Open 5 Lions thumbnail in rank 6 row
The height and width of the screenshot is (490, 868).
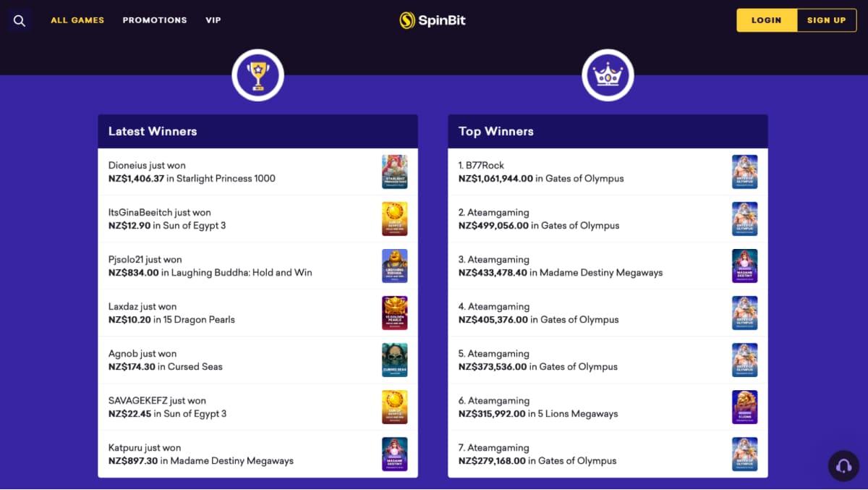(745, 407)
